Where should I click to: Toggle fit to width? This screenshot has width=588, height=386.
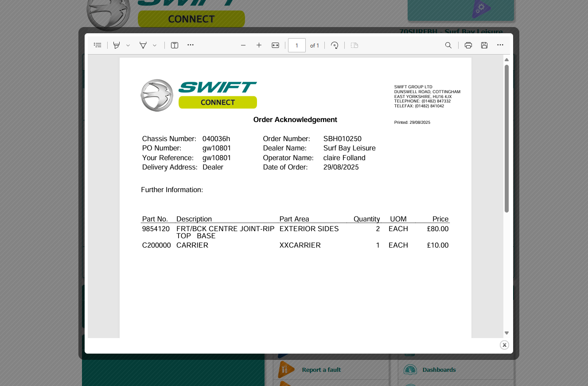275,45
